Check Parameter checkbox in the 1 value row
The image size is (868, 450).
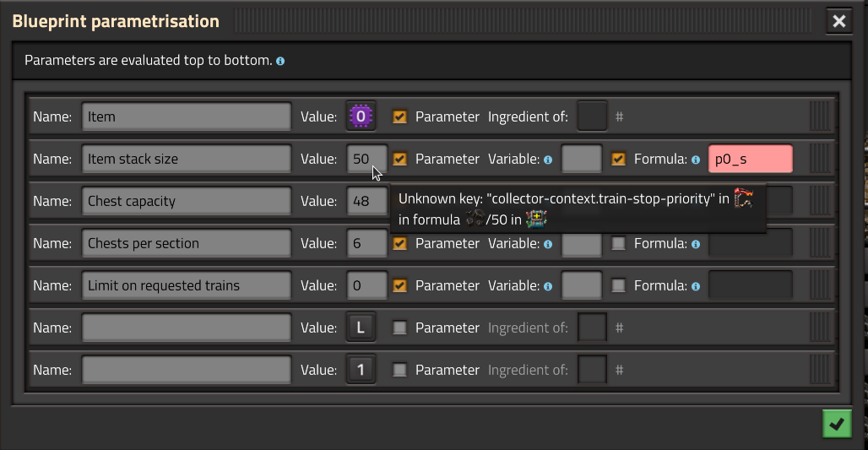tap(399, 370)
